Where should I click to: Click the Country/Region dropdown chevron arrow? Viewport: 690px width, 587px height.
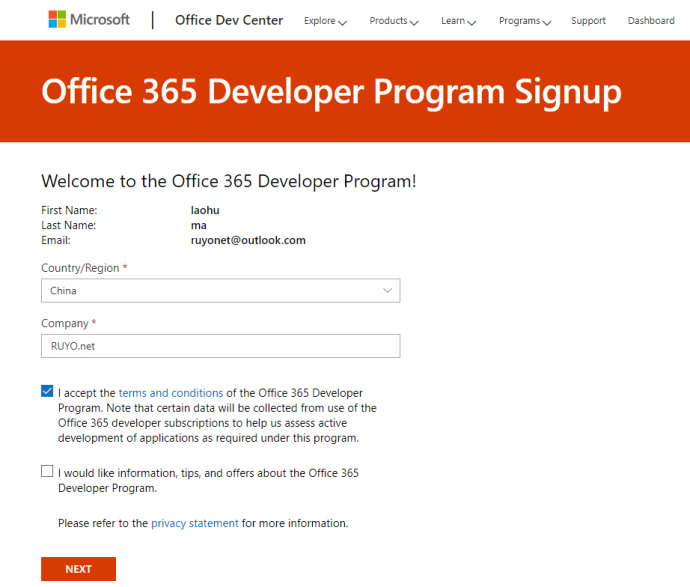click(x=388, y=291)
